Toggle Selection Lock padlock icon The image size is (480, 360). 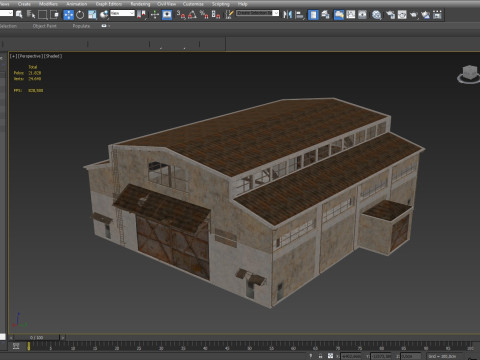[x=320, y=356]
